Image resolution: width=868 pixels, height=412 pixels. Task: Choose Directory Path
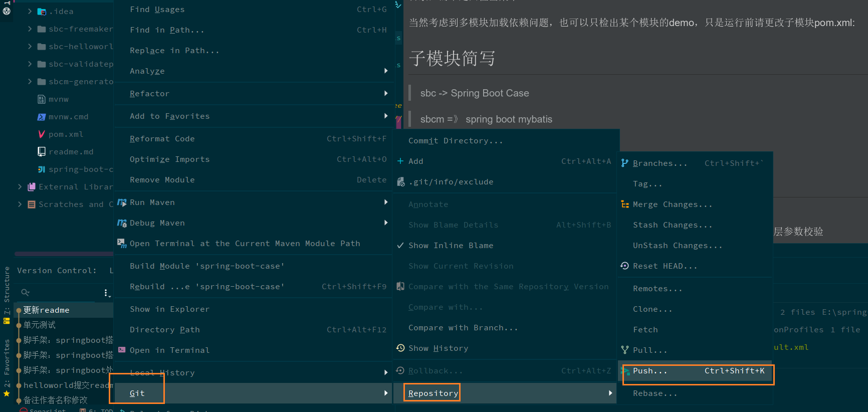tap(253, 330)
